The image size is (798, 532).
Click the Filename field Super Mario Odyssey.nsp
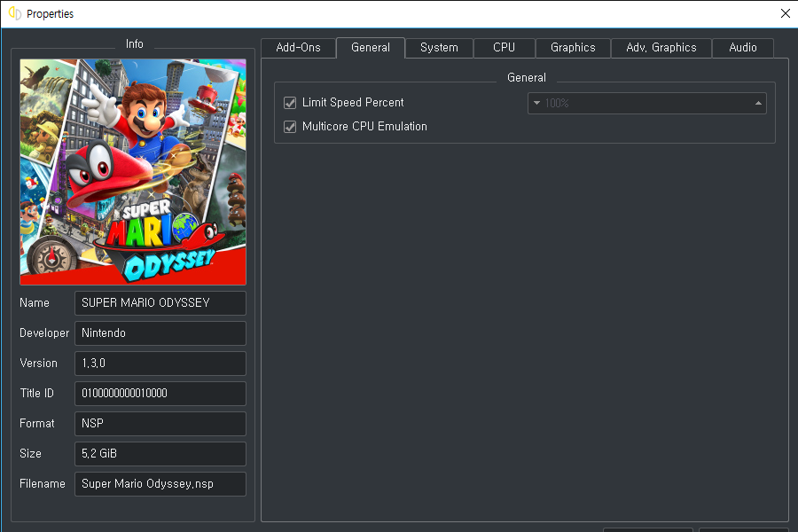[160, 484]
